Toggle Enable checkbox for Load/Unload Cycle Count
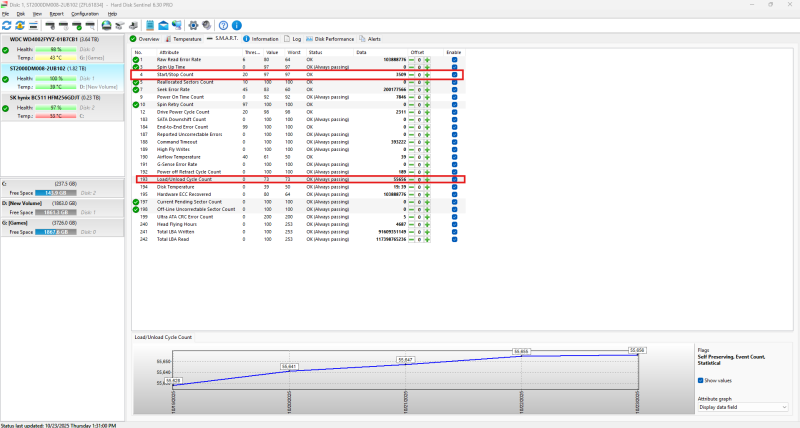The height and width of the screenshot is (428, 800). click(454, 180)
